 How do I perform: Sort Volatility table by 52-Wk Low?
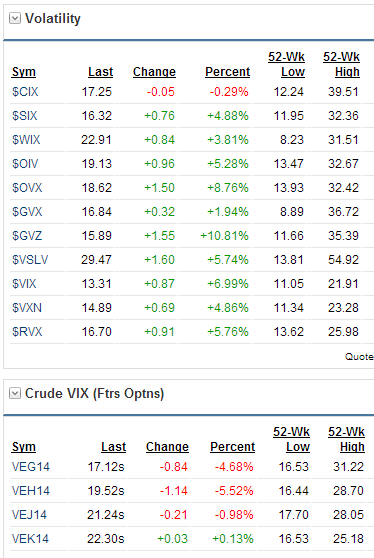[x=287, y=64]
